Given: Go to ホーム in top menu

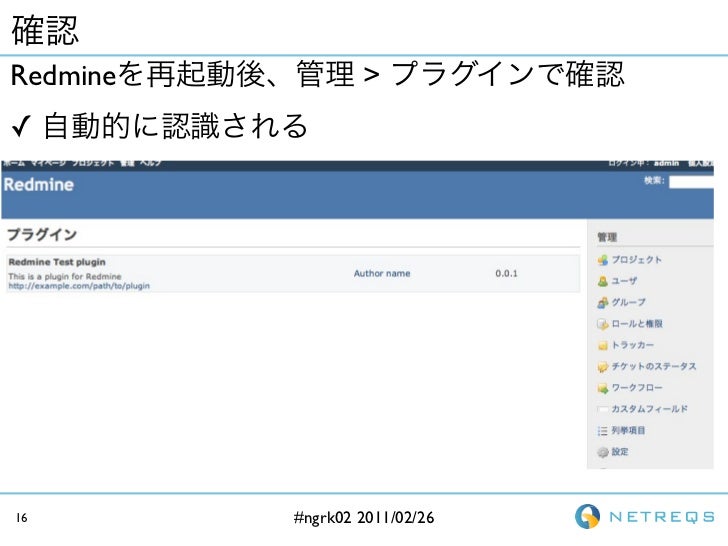Looking at the screenshot, I should (x=13, y=163).
